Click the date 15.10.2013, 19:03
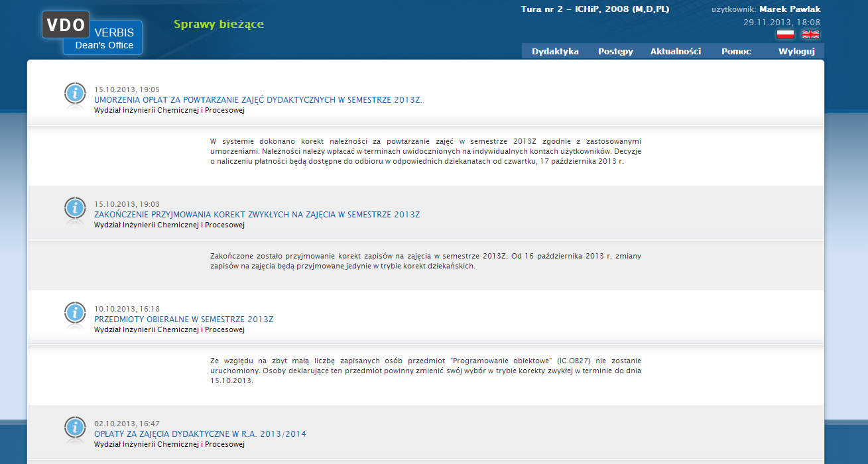 pos(127,204)
